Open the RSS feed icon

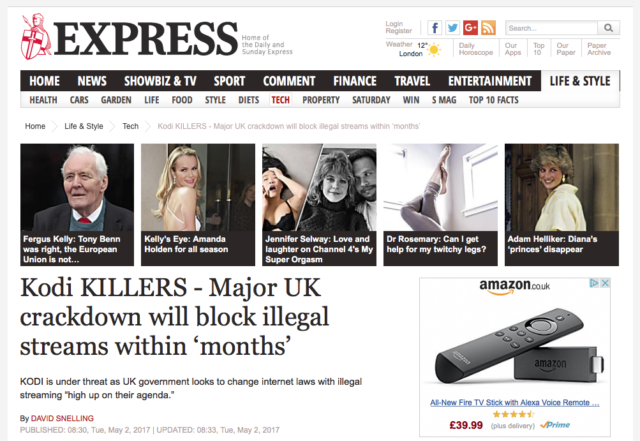pos(488,28)
